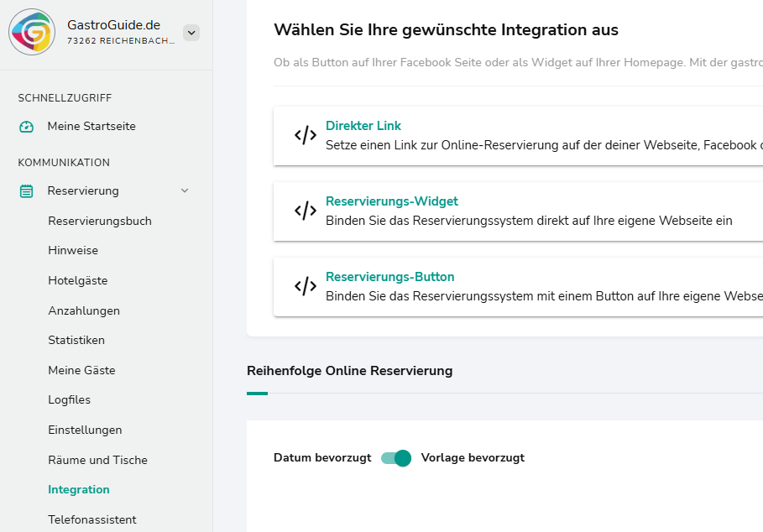Open Meine Startseite from the sidebar

click(x=91, y=127)
